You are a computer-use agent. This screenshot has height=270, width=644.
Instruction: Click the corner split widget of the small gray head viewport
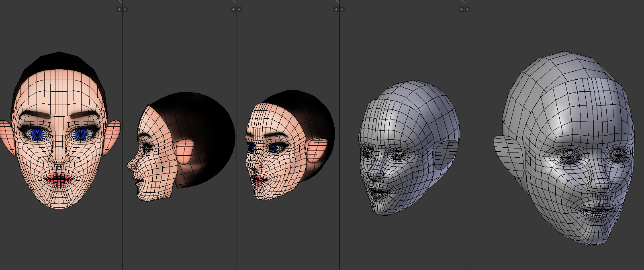point(462,2)
